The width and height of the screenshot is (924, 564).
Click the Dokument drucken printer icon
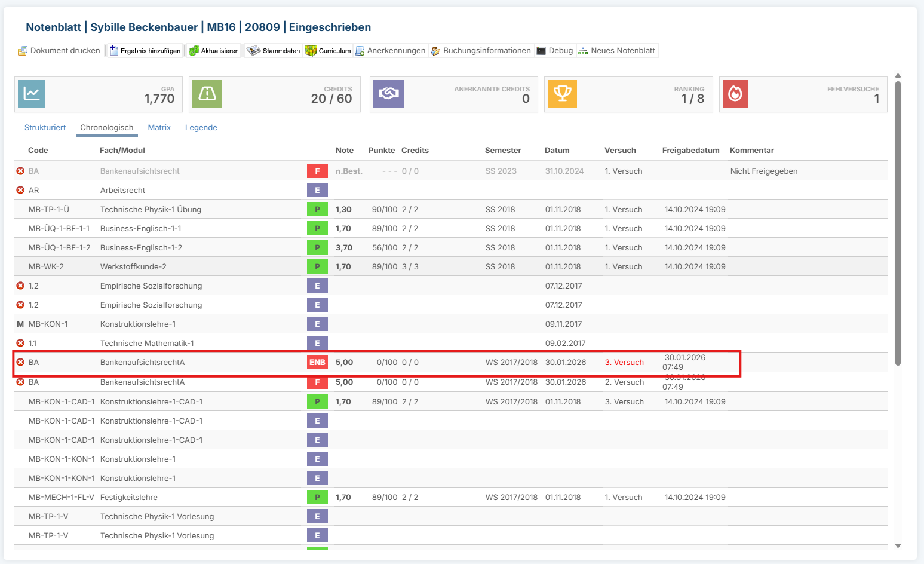point(23,51)
